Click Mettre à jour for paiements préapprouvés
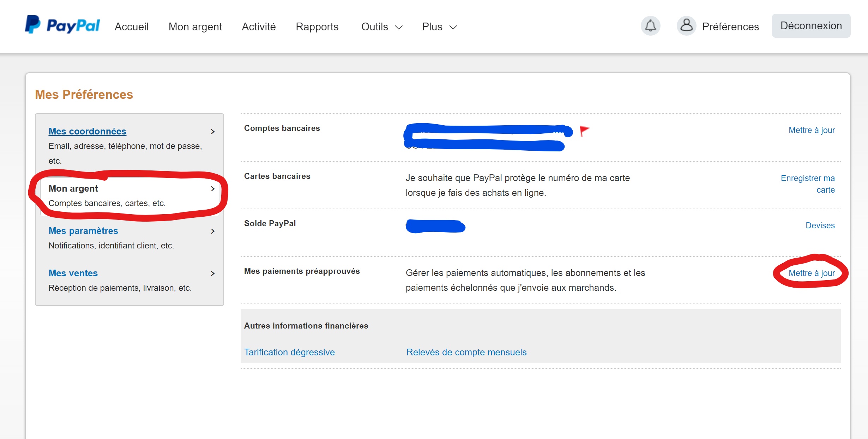Image resolution: width=868 pixels, height=439 pixels. point(811,273)
